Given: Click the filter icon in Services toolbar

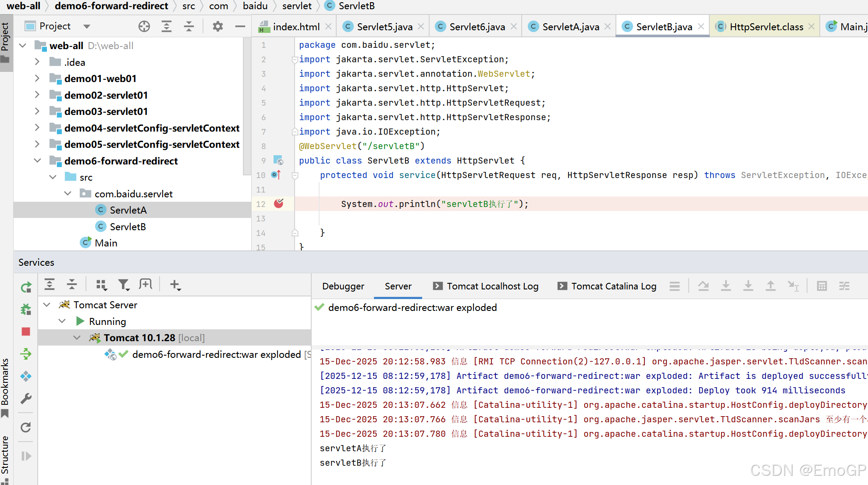Looking at the screenshot, I should pyautogui.click(x=124, y=285).
